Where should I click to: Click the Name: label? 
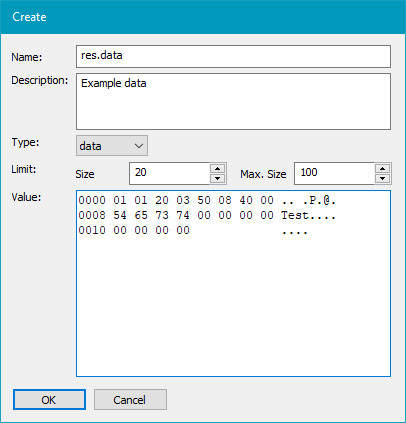point(27,57)
